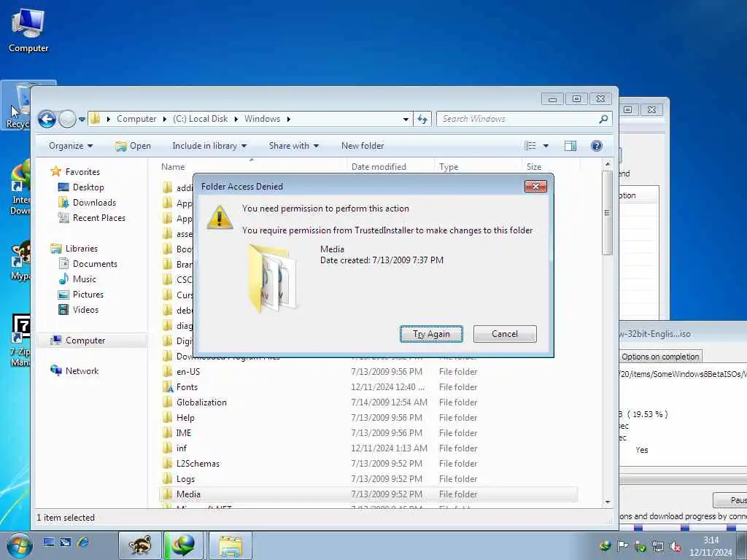Click the file list vertical scrollbar thumb
747x560 pixels.
pos(607,212)
